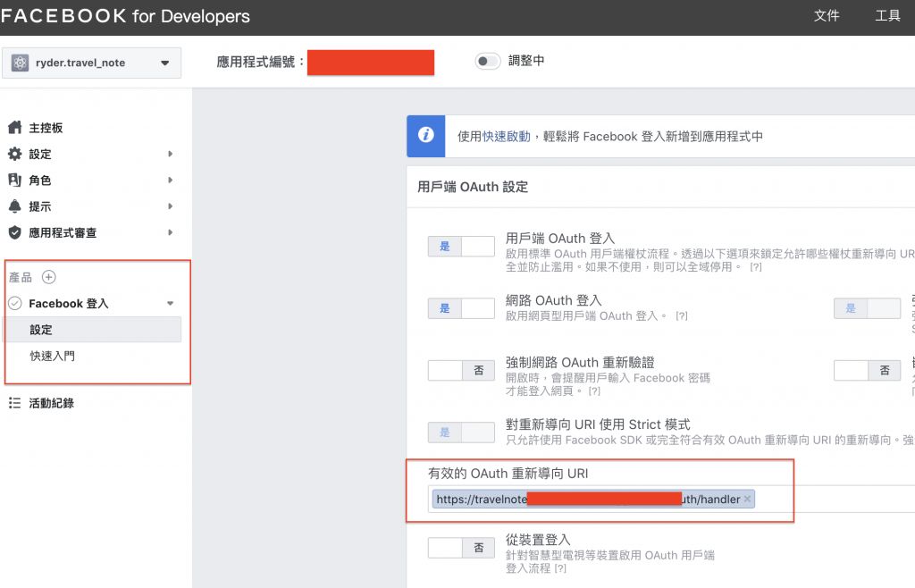
Task: Toggle the right-column 否 switch beside 強制網路 OAuth
Action: tap(867, 370)
